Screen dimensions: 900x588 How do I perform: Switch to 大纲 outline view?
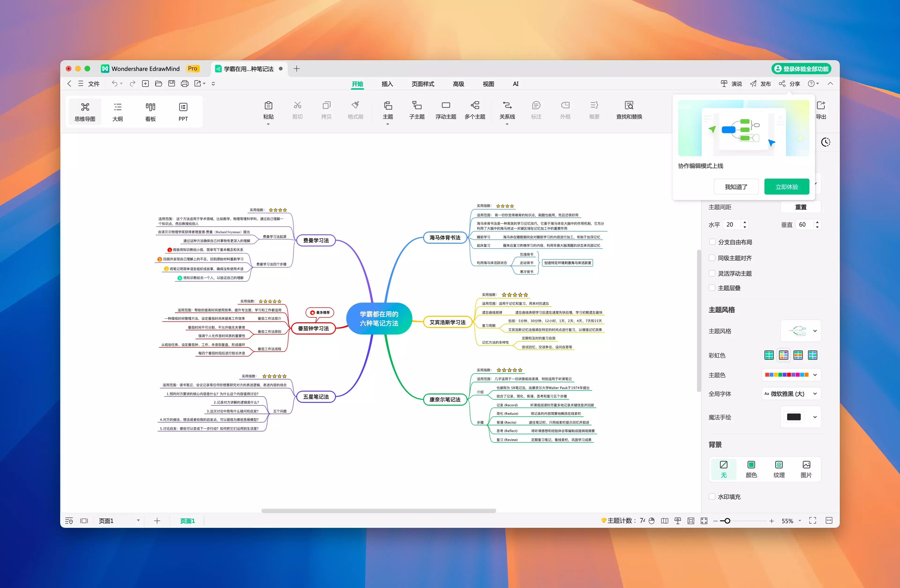(x=118, y=112)
